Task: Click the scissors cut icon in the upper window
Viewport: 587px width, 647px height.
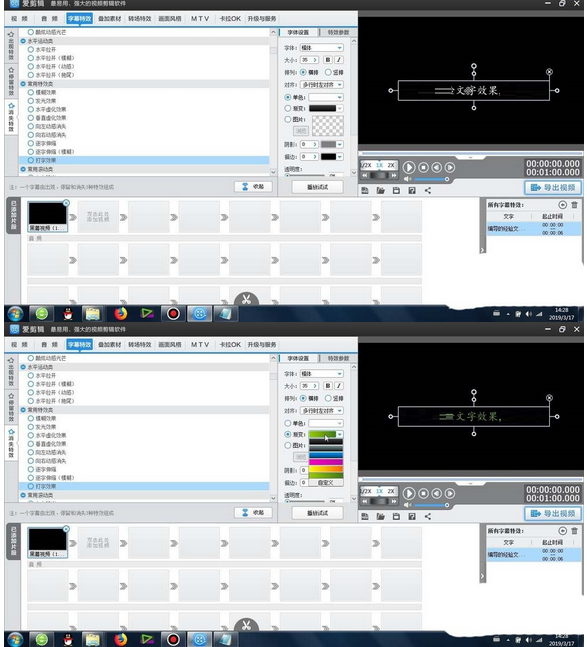Action: click(246, 300)
